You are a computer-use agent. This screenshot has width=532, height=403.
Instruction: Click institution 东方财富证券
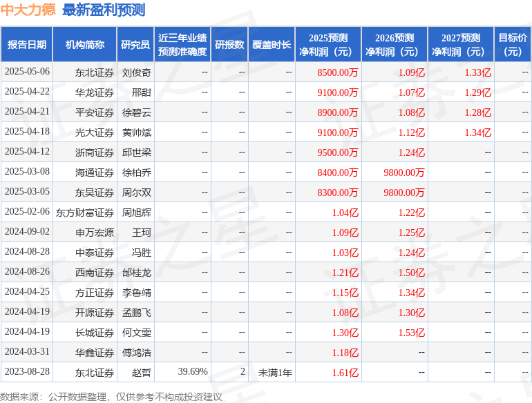85,213
